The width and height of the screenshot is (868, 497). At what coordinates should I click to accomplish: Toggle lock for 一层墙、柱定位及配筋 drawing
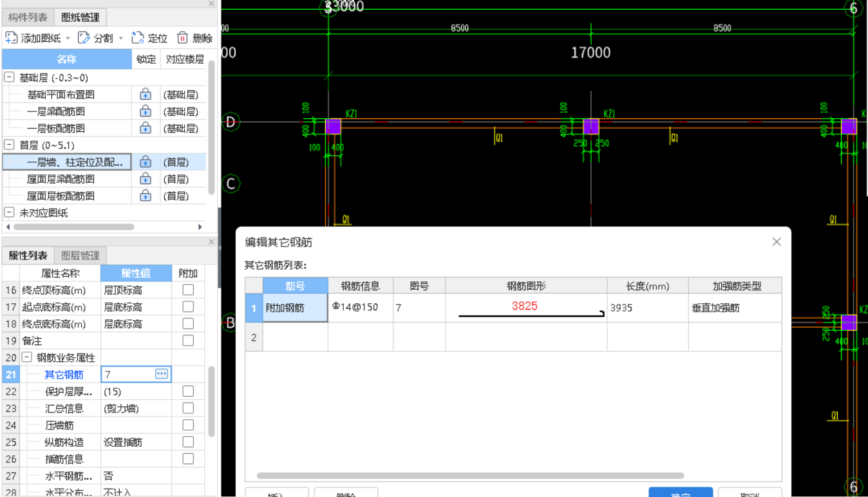pyautogui.click(x=146, y=162)
